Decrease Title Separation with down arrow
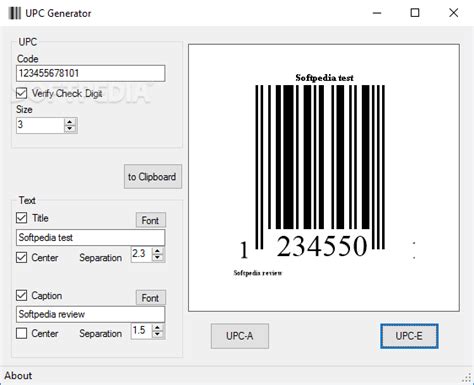The width and height of the screenshot is (474, 385). tap(158, 258)
